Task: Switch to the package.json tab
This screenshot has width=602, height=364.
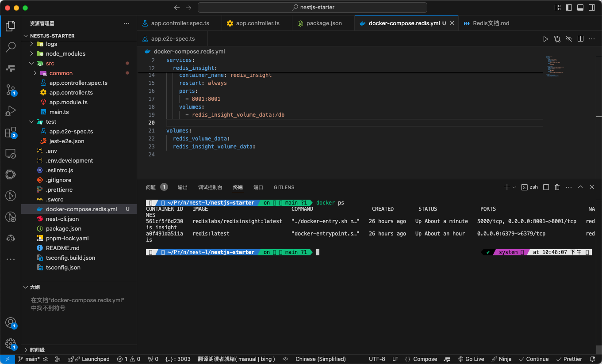Action: (324, 23)
